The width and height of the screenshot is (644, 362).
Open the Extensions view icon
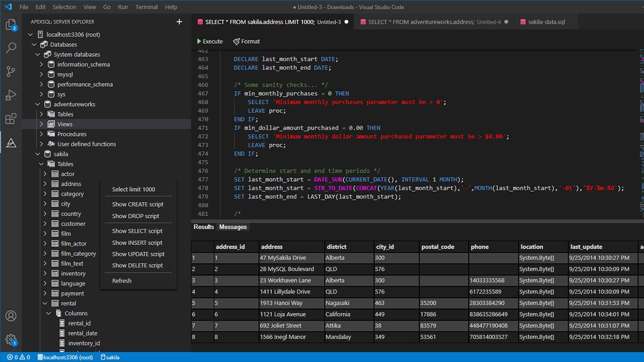pos(11,118)
